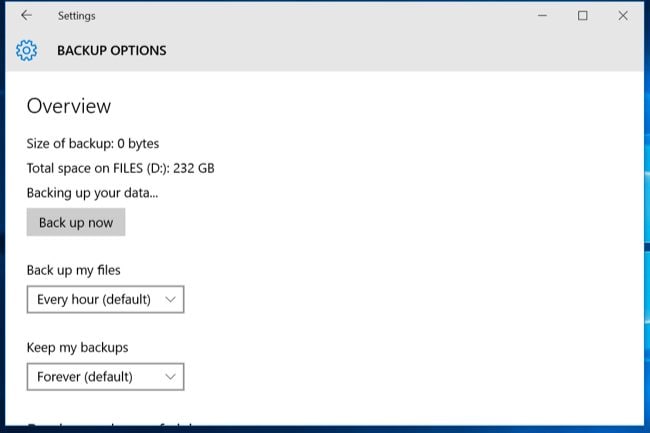Click the Keep my backups label
The image size is (650, 433).
[x=78, y=348]
